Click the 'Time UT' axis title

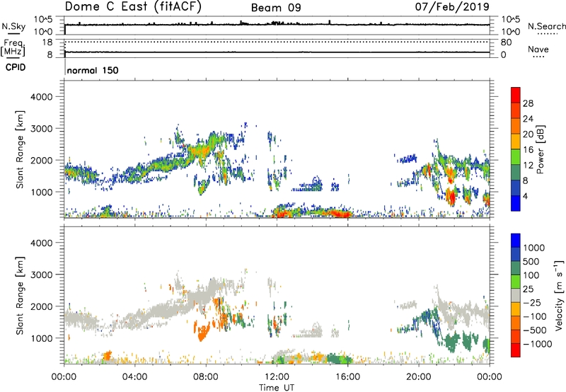point(277,388)
